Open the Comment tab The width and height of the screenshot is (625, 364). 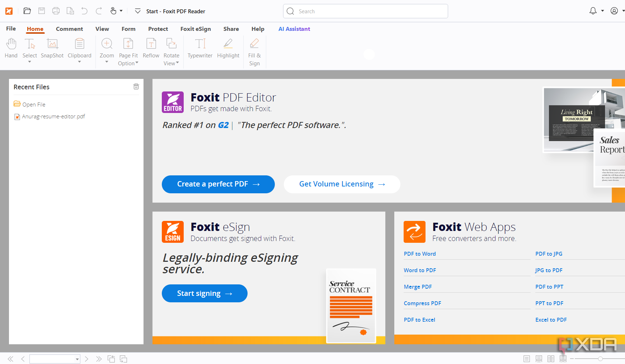(69, 29)
